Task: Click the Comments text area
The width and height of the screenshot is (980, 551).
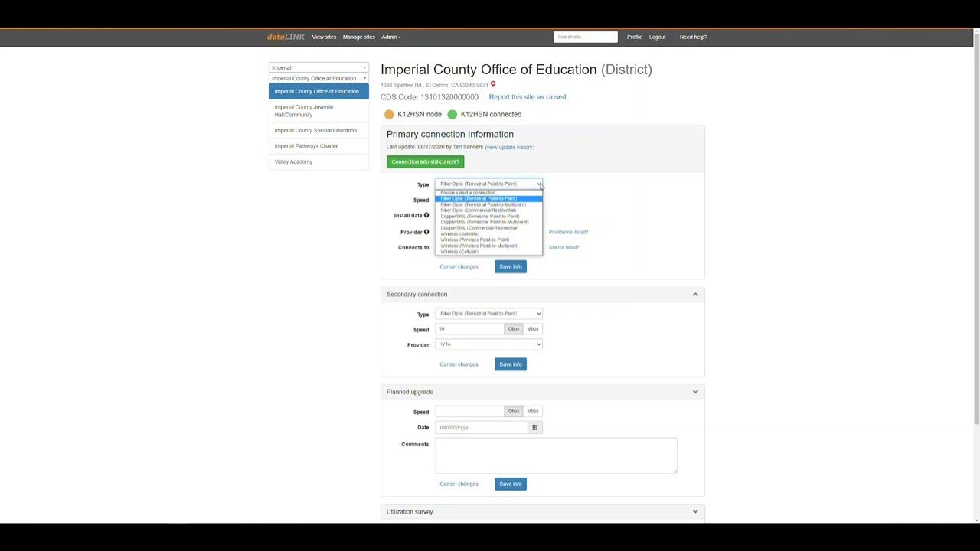Action: click(x=556, y=455)
